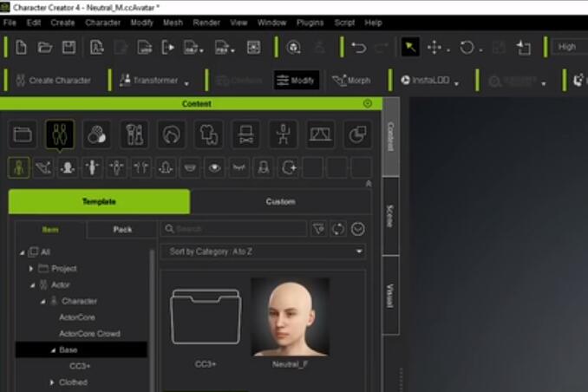Image resolution: width=588 pixels, height=392 pixels.
Task: Click the Morph button
Action: point(352,81)
